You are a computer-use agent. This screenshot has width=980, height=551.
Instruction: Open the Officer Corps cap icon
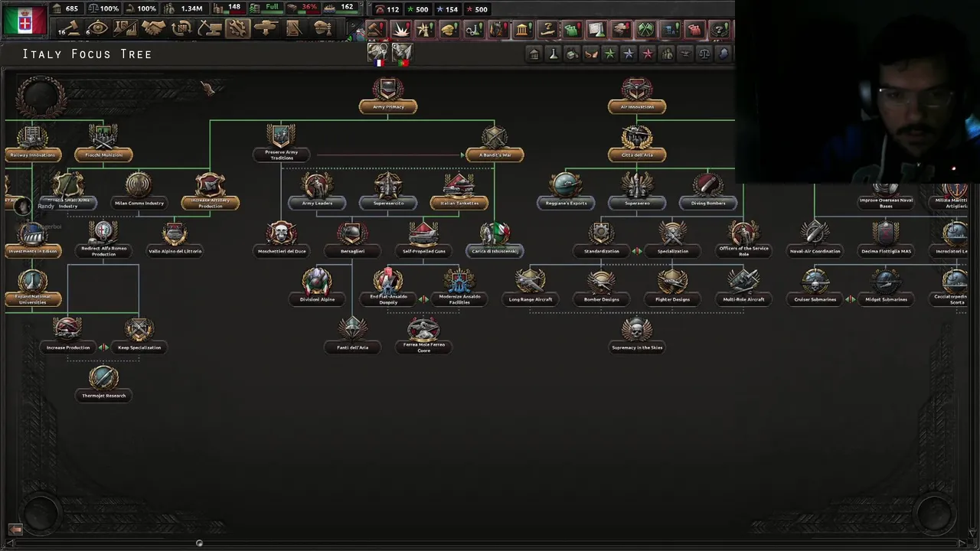pos(322,29)
